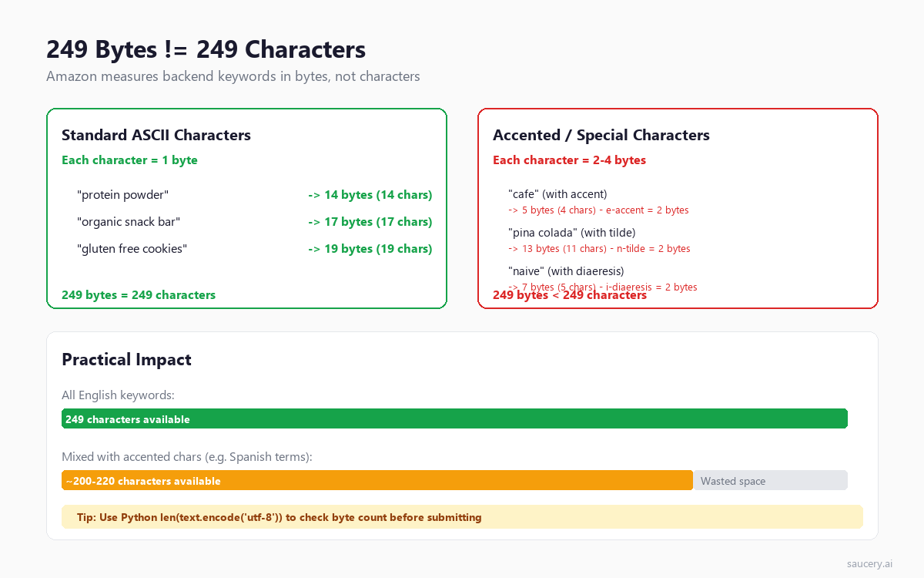Click "-> 17 bytes (17 chars)" value
This screenshot has width=924, height=578.
pyautogui.click(x=370, y=222)
